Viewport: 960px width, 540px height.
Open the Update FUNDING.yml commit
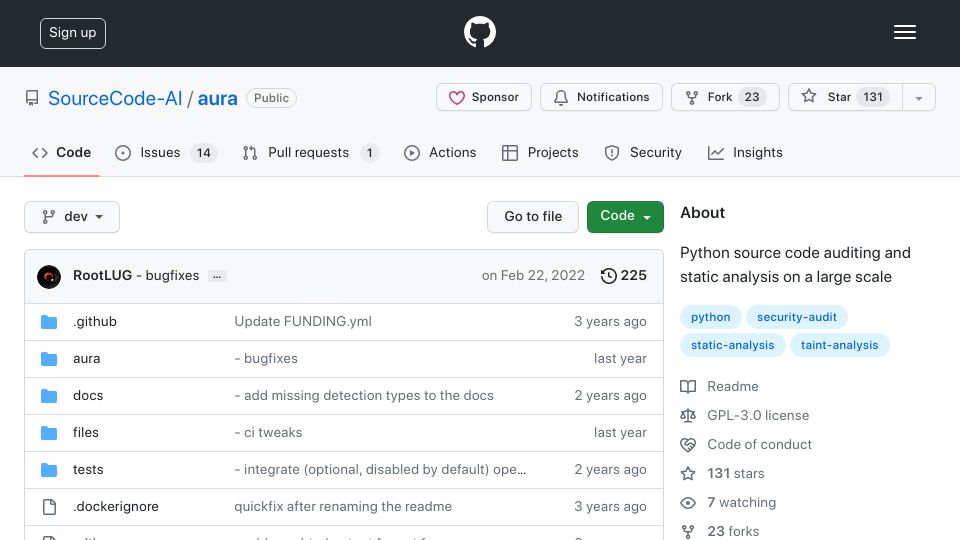pyautogui.click(x=303, y=321)
